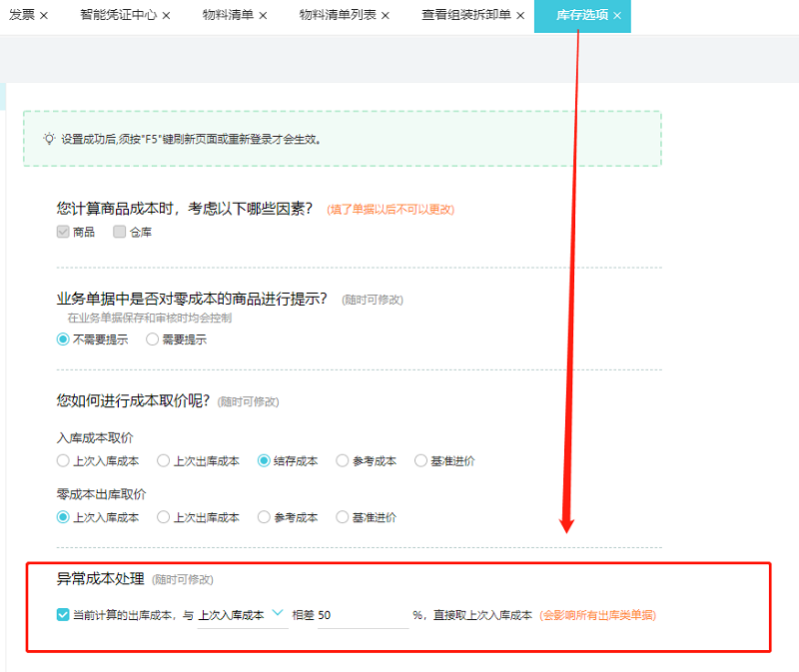Image resolution: width=799 pixels, height=672 pixels.
Task: Choose 结存成本 under 入库成本取价
Action: click(x=264, y=461)
